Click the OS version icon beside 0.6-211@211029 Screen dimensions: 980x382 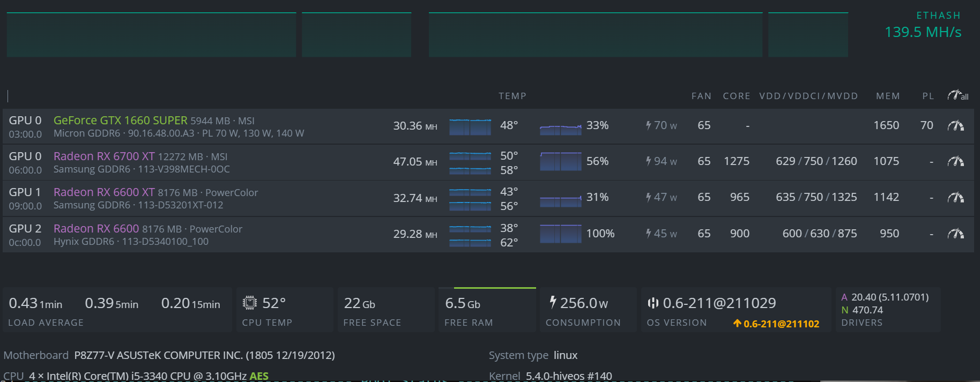(x=653, y=303)
